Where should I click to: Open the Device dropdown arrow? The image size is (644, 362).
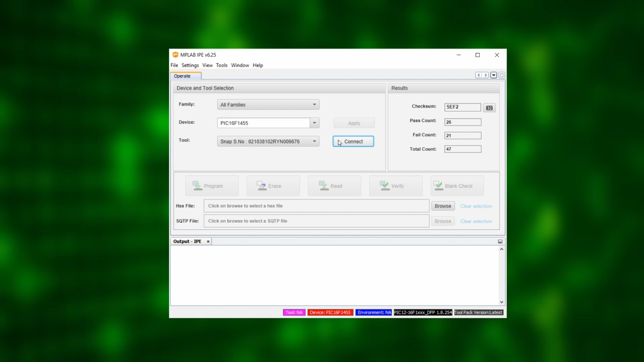[x=314, y=123]
